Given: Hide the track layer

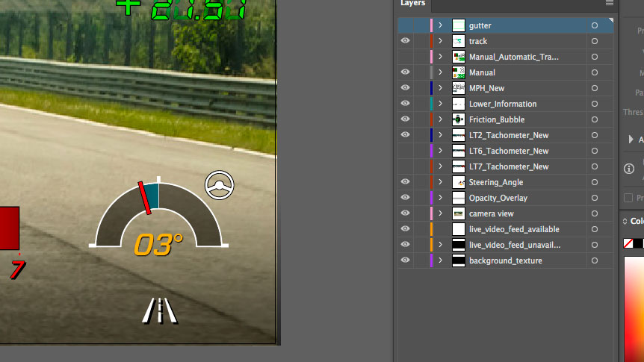Looking at the screenshot, I should click(405, 41).
